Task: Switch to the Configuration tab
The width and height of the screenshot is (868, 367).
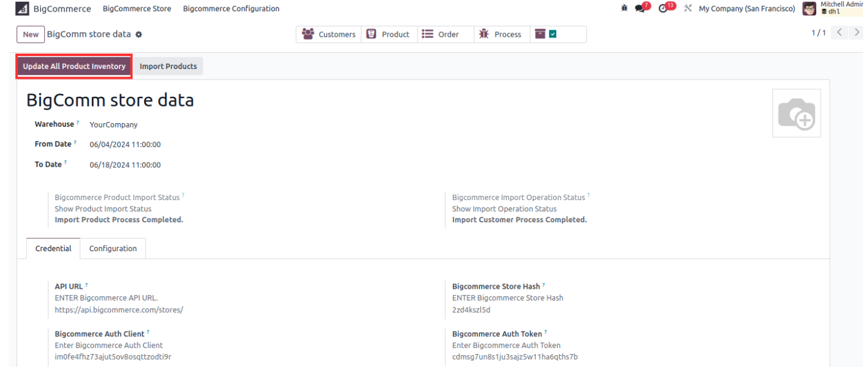Action: click(113, 249)
